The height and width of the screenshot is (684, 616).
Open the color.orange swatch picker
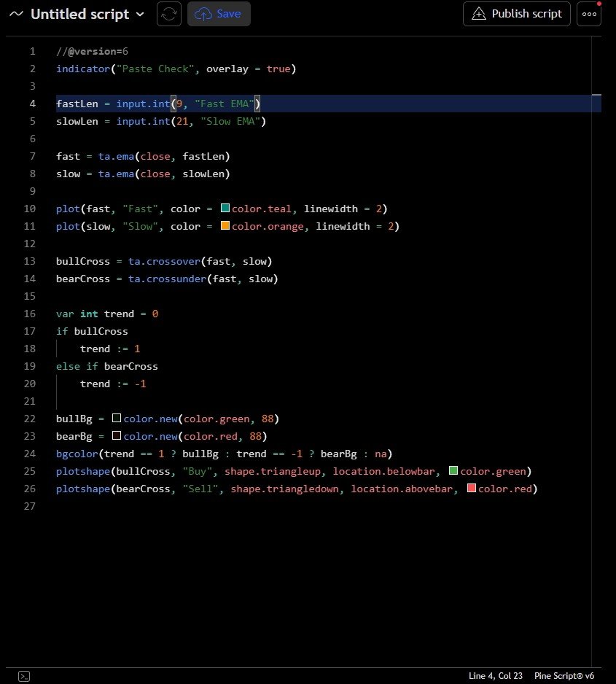coord(225,225)
